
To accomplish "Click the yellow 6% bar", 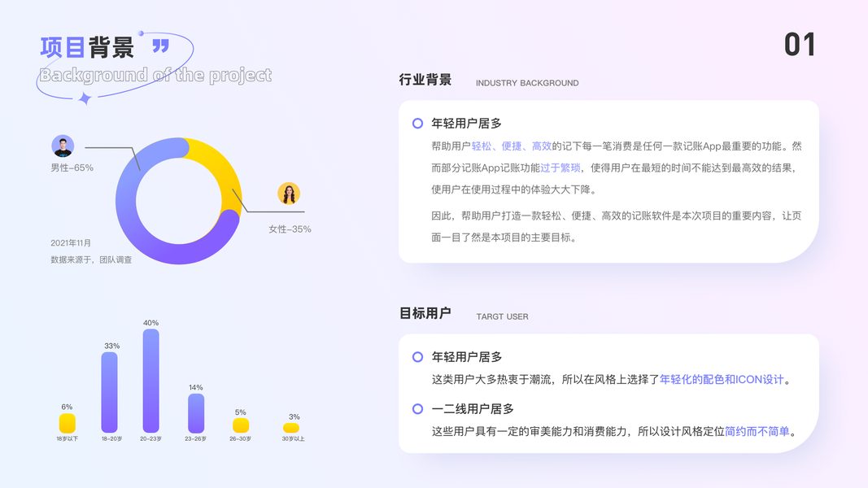I will [68, 423].
